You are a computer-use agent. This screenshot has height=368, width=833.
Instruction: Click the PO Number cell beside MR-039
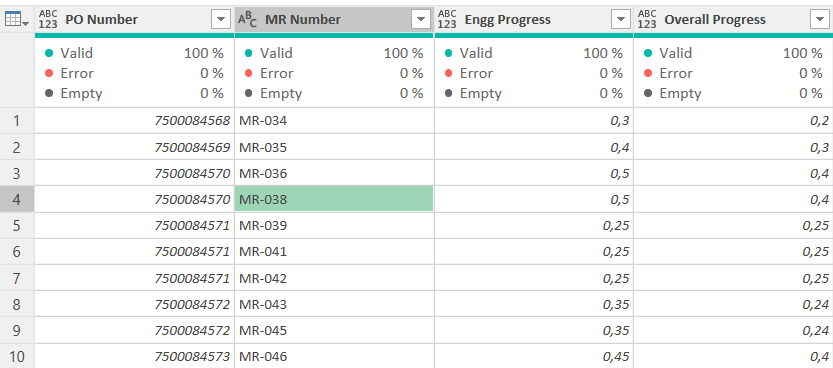click(x=134, y=226)
